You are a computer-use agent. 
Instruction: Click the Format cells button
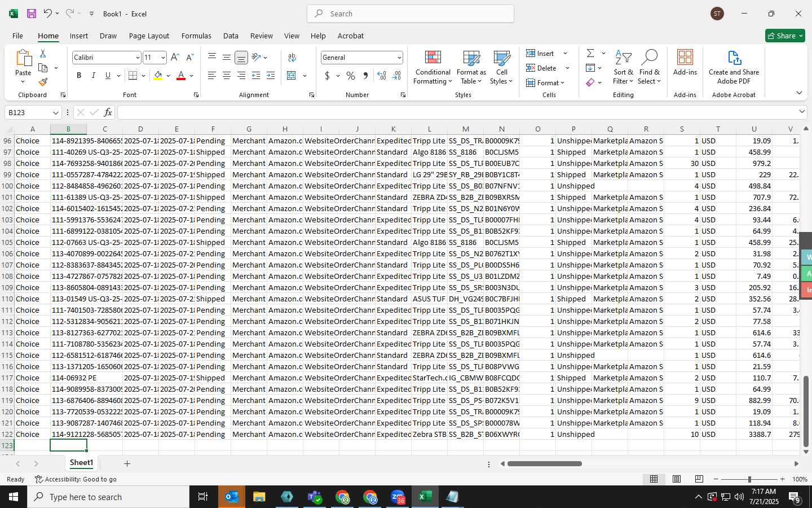[545, 82]
